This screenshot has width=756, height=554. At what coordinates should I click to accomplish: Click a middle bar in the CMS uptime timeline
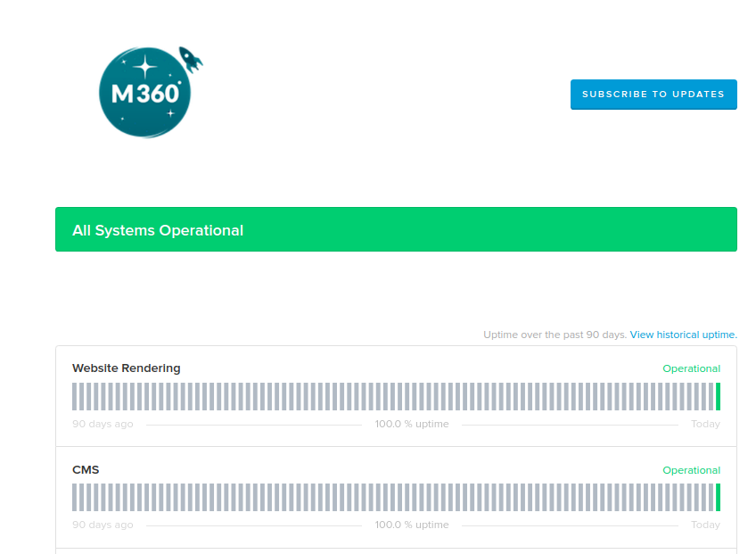[396, 497]
